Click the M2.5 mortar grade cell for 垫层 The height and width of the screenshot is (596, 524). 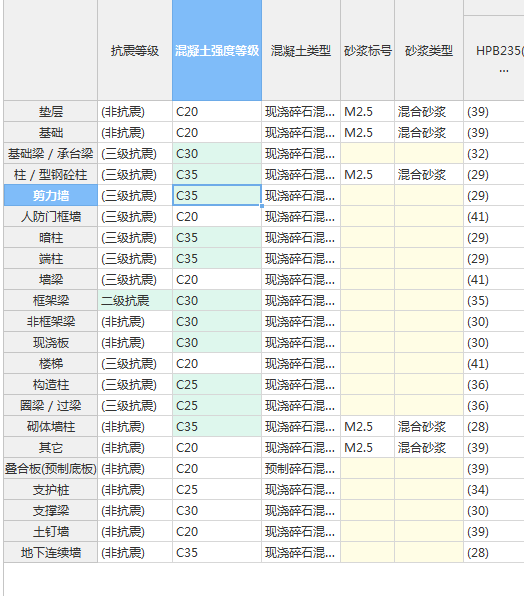point(367,112)
